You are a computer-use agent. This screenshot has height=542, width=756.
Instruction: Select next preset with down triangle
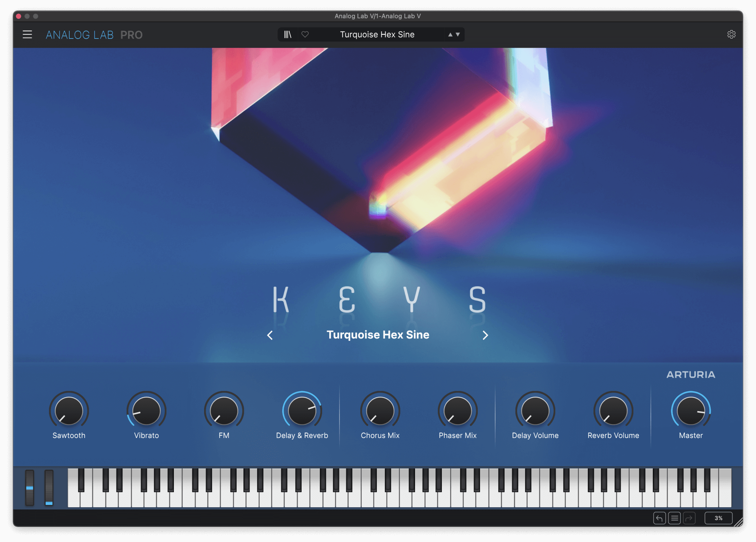coord(458,34)
